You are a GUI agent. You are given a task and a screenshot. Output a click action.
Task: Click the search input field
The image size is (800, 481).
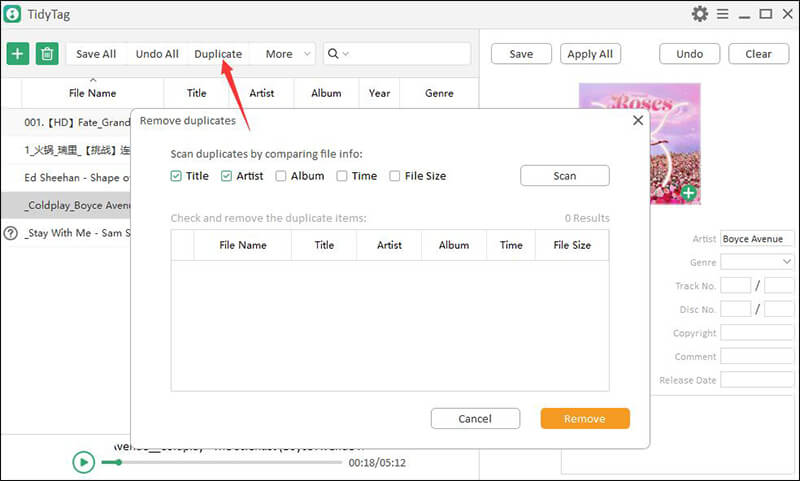[x=411, y=54]
